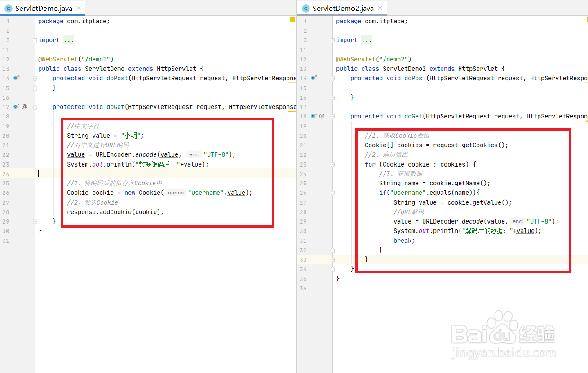Collapse the if block at line 26
588x373 pixels.
tap(332, 193)
